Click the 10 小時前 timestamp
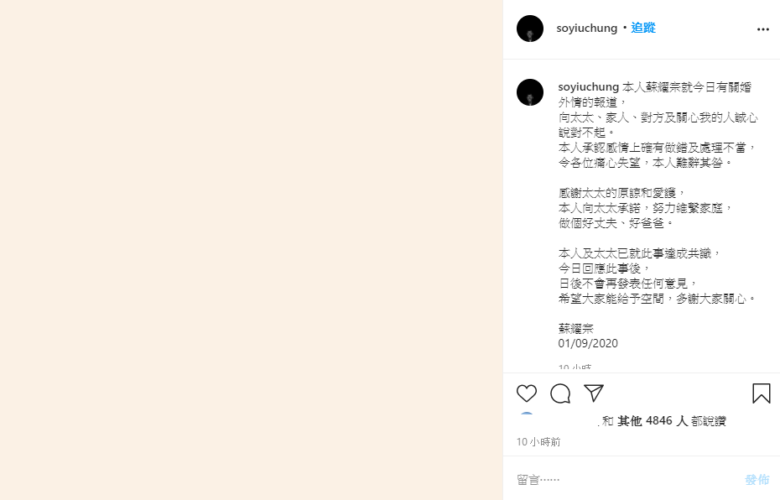 pos(538,442)
